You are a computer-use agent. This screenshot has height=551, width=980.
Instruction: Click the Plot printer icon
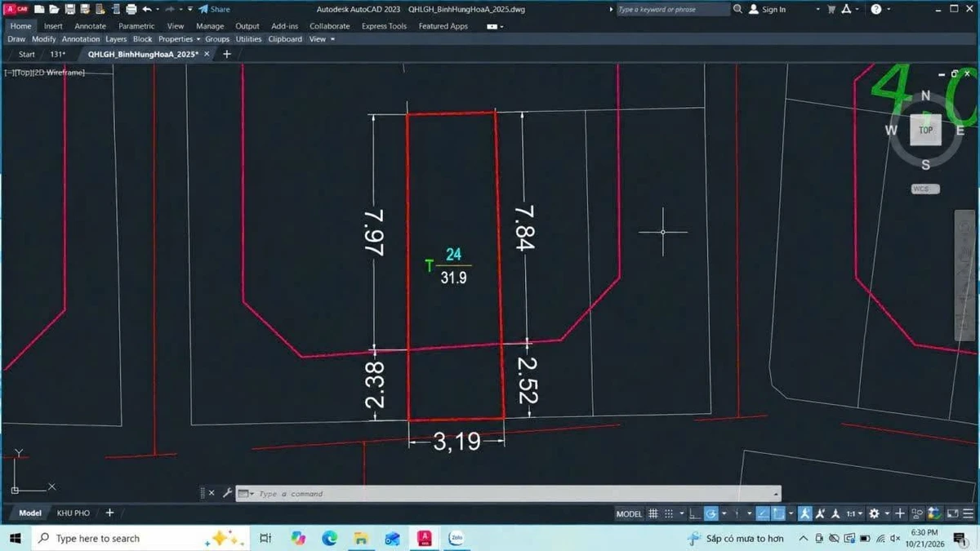tap(131, 9)
